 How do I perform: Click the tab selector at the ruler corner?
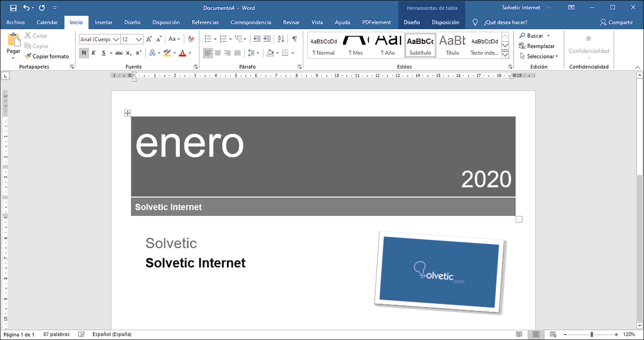point(5,75)
